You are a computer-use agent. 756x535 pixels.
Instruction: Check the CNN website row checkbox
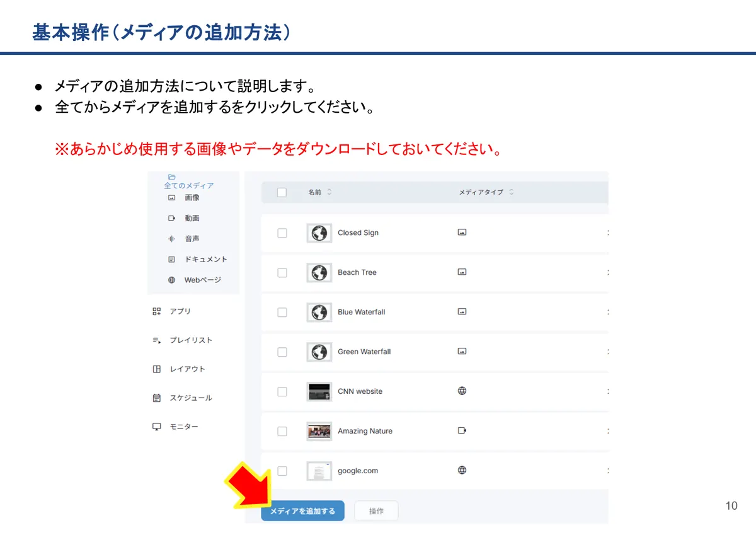[x=282, y=392]
